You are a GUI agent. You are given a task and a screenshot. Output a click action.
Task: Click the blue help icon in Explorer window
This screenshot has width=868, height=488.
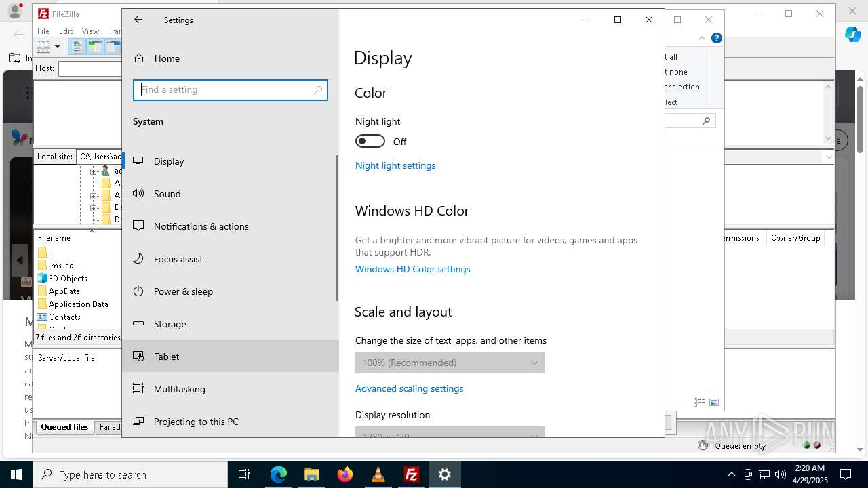coord(717,39)
